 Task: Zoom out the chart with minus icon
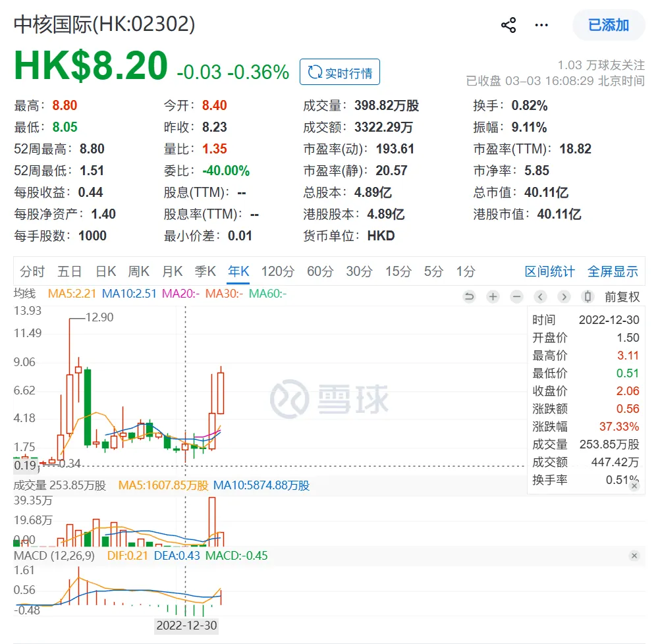point(516,297)
